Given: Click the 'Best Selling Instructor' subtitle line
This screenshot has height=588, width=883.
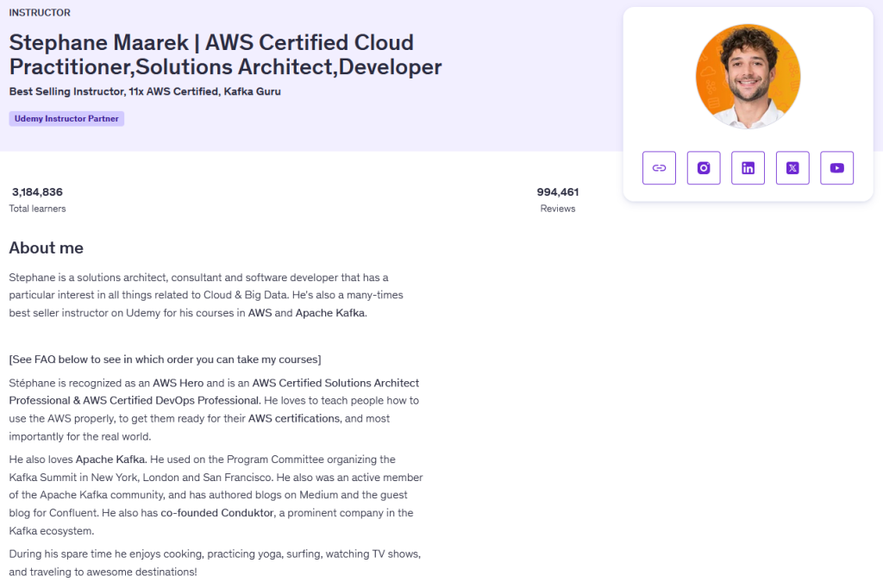Looking at the screenshot, I should 145,91.
